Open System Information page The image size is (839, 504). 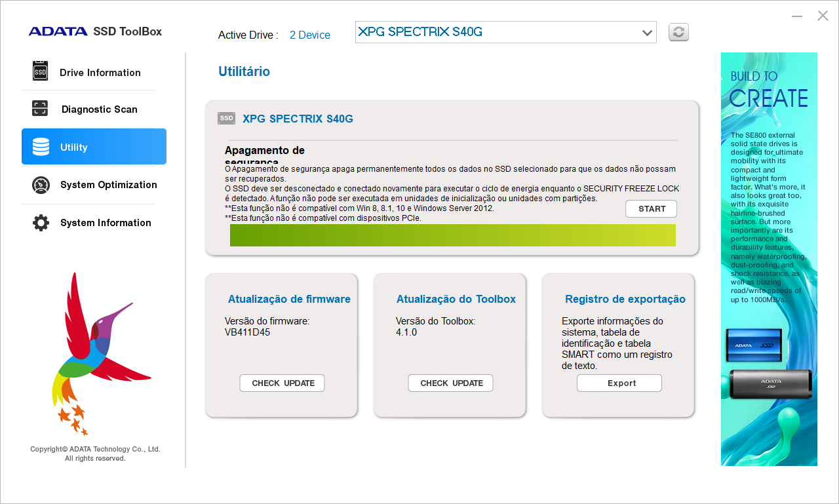click(94, 223)
